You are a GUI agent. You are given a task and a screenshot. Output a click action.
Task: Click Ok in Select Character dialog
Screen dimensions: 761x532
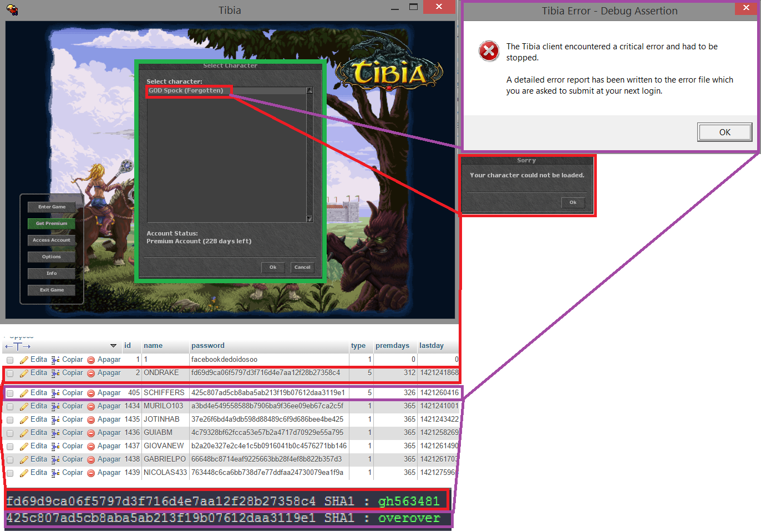273,267
